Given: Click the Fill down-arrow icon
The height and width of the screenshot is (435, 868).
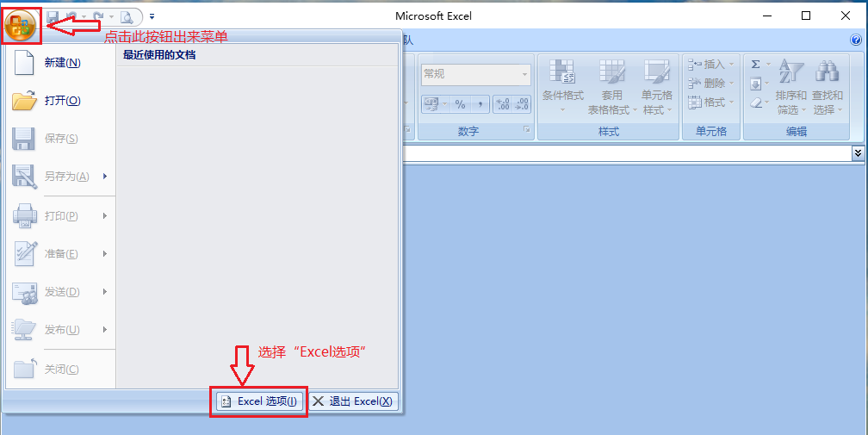Looking at the screenshot, I should [756, 84].
